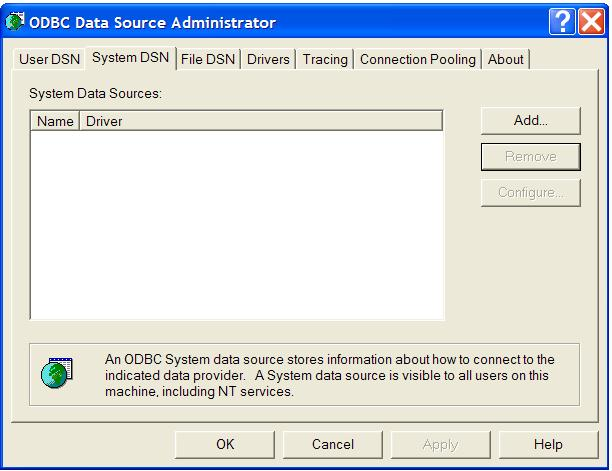Screen dimensions: 612x471
Task: Switch to the User DSN tab
Action: pos(49,60)
